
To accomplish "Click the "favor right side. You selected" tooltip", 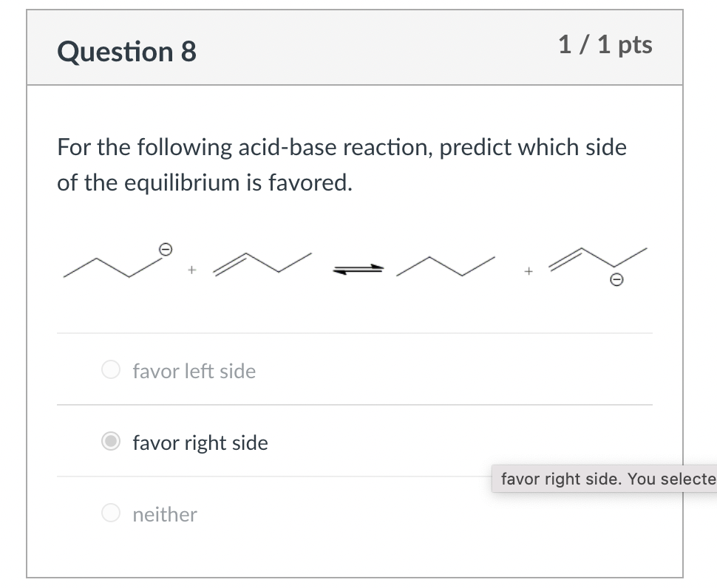I will click(606, 479).
